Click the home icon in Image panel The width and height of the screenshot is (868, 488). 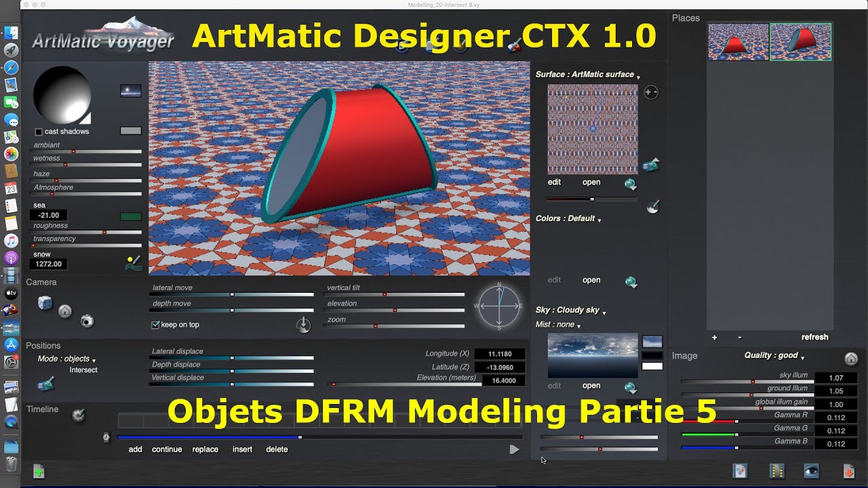pyautogui.click(x=851, y=359)
